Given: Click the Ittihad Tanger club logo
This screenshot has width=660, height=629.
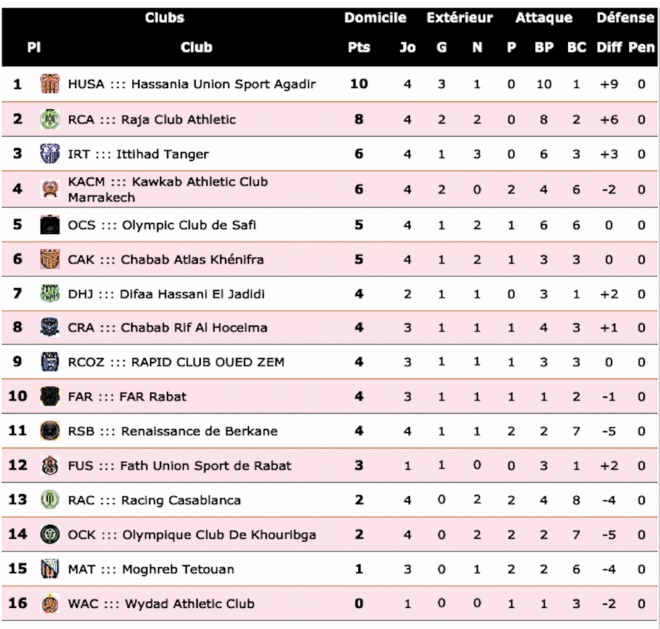Looking at the screenshot, I should (49, 154).
